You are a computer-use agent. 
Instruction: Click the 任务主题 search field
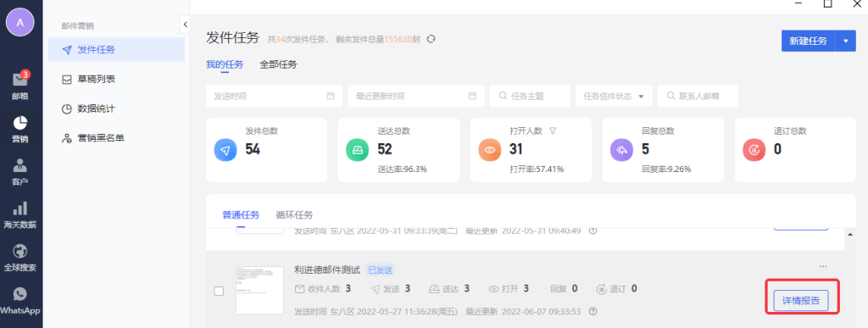530,96
